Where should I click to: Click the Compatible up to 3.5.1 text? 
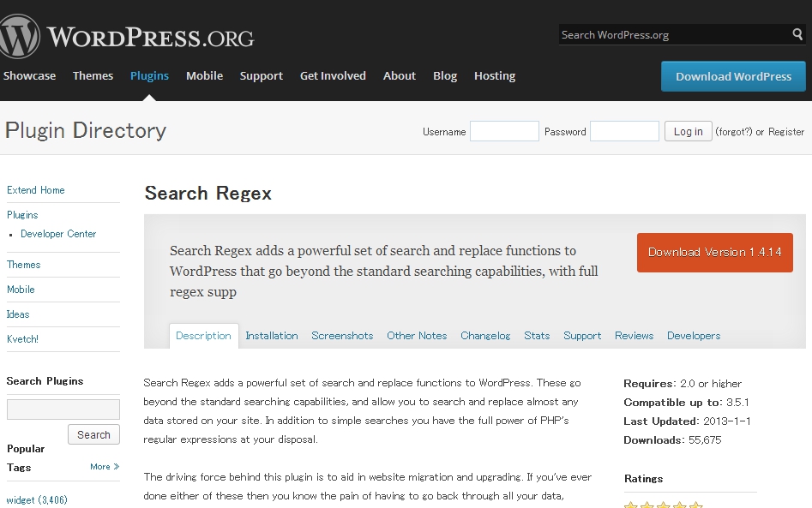coord(687,403)
